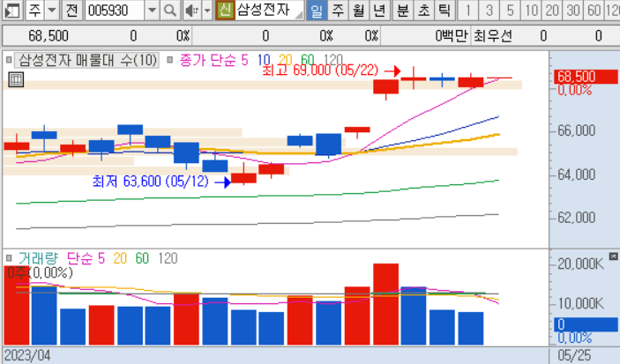Click the tallest red volume bar
The height and width of the screenshot is (364, 620).
386,304
